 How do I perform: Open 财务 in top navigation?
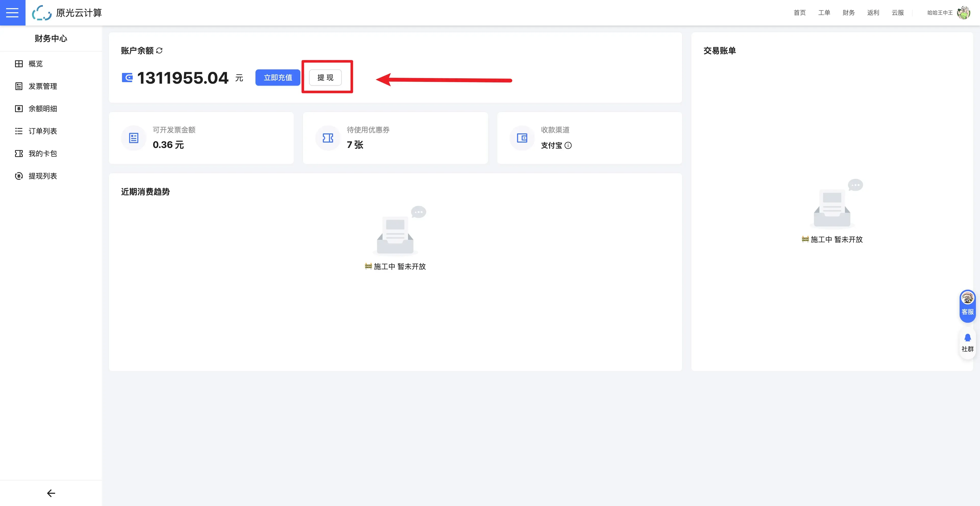pyautogui.click(x=848, y=12)
